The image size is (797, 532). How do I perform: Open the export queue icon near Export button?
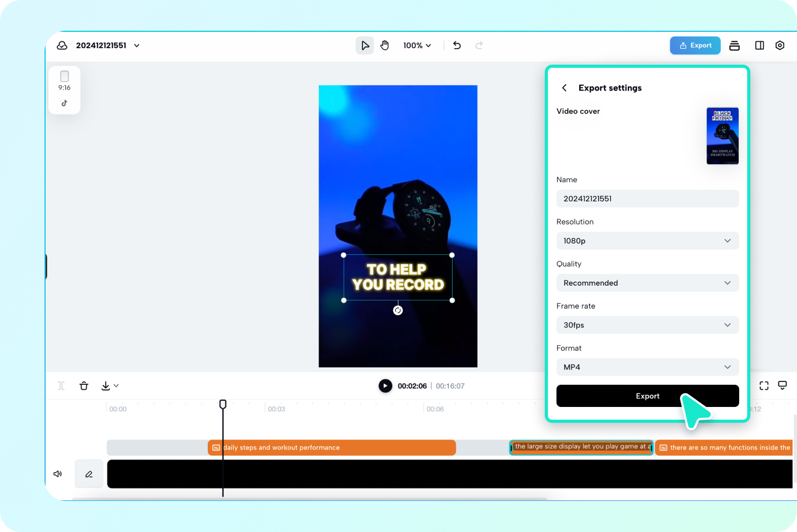(734, 45)
